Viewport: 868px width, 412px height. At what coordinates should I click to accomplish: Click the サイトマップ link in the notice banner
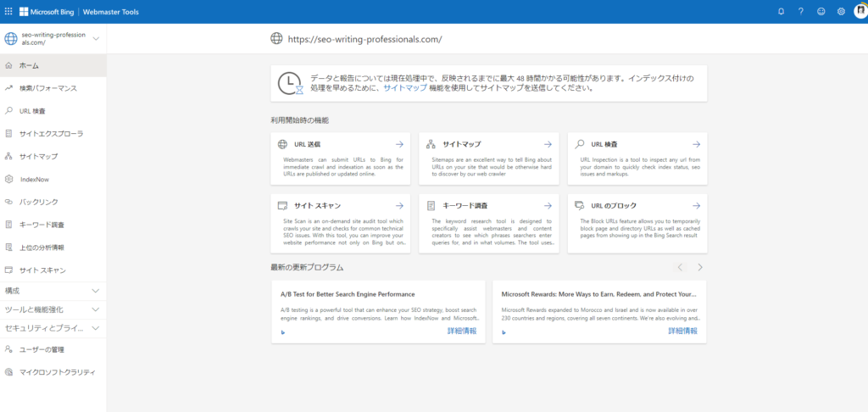click(405, 88)
